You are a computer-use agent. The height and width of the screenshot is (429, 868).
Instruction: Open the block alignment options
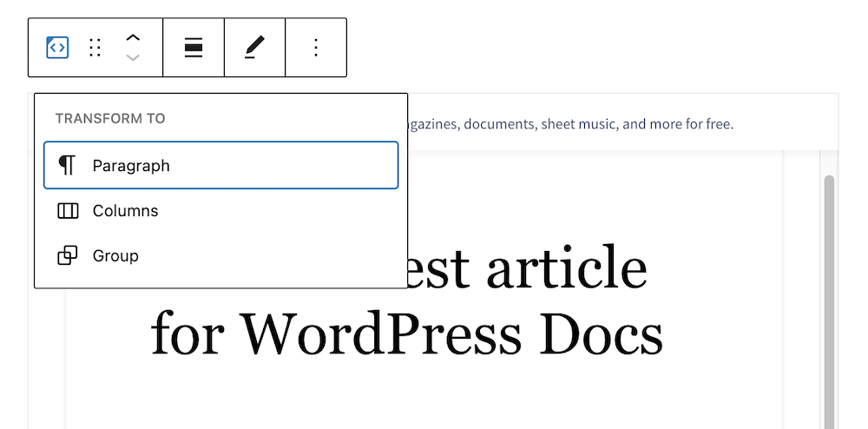click(x=194, y=48)
